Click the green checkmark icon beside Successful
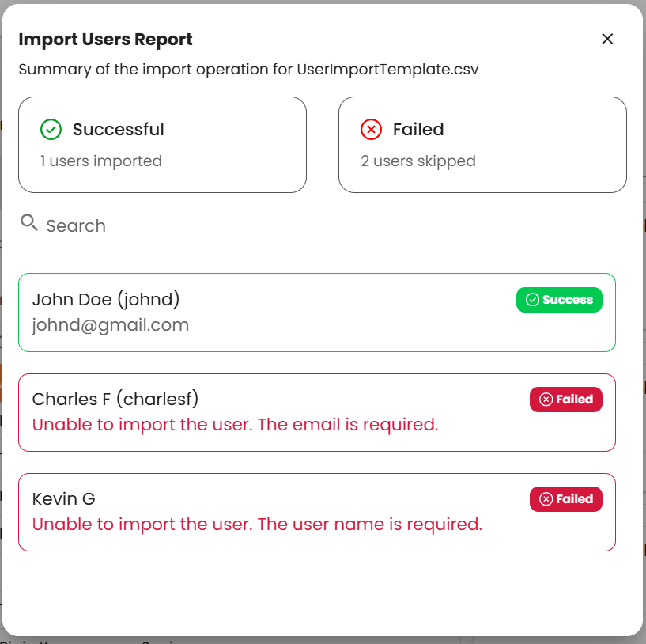 (x=51, y=129)
